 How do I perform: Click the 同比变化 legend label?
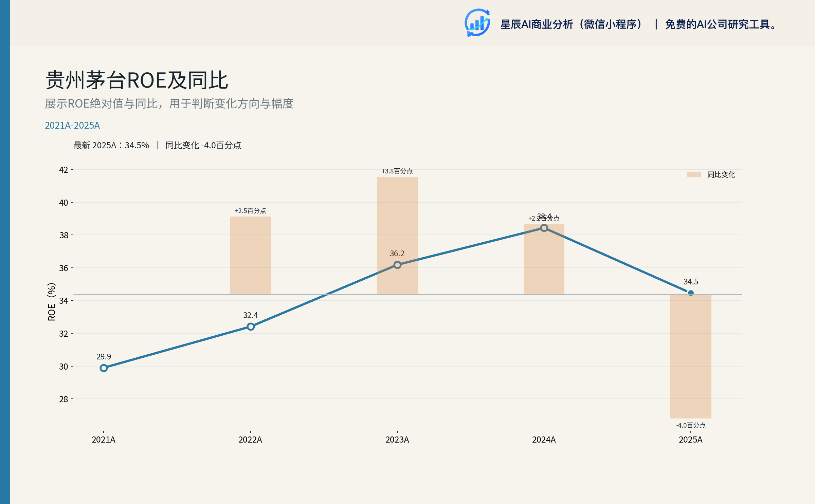721,174
